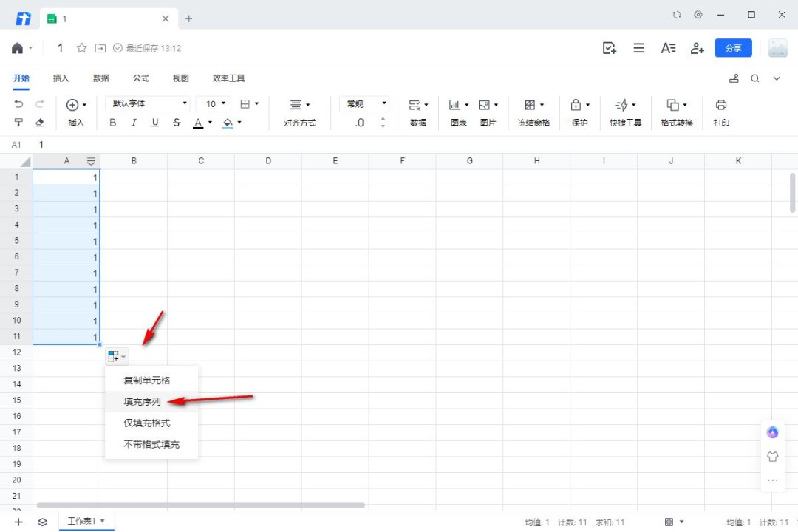This screenshot has height=532, width=798.
Task: Click the search magnifier icon
Action: click(755, 78)
